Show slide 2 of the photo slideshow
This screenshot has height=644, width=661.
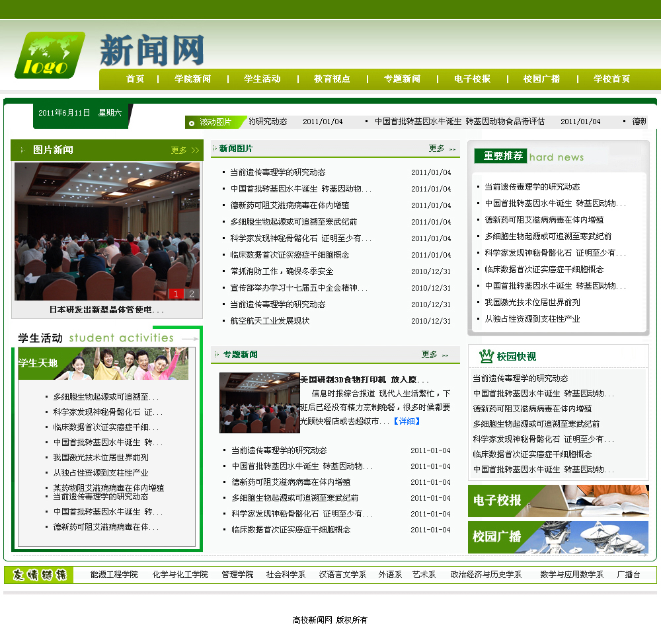[192, 294]
